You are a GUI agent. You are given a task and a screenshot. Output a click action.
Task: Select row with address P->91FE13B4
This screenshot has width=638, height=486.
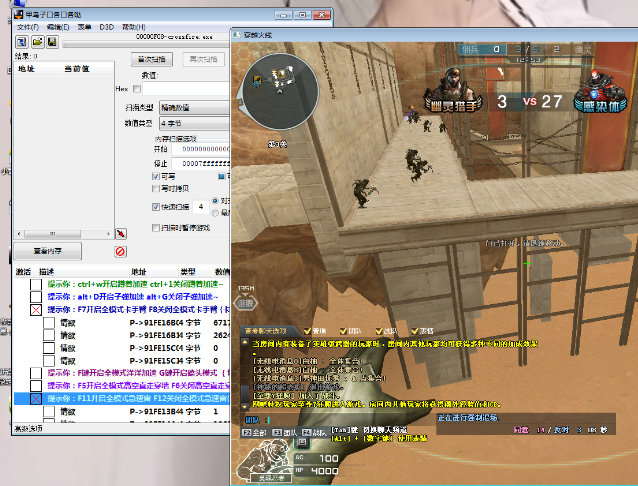click(122, 412)
